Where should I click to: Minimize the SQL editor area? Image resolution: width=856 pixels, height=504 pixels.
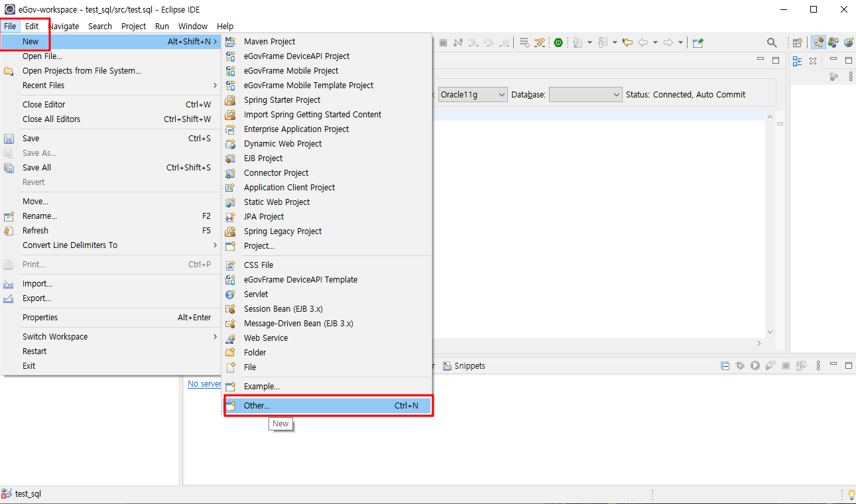coord(761,60)
